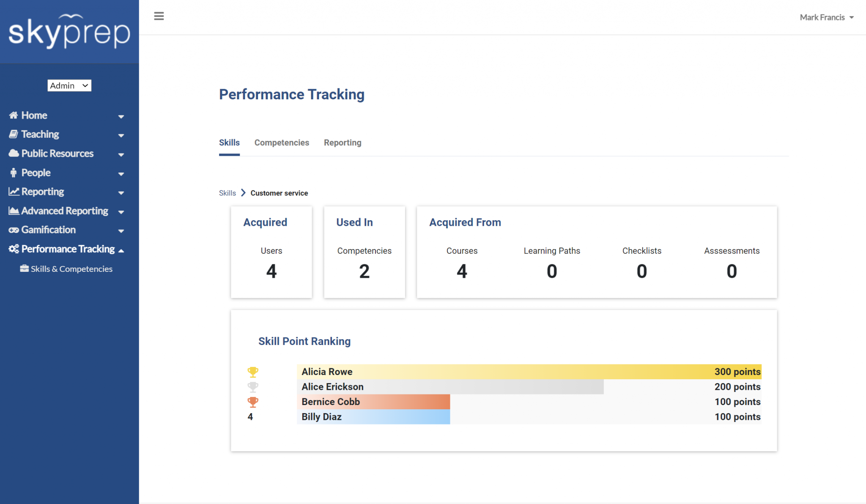The width and height of the screenshot is (866, 504).
Task: Open Gamification using its sidebar icon
Action: tap(13, 230)
